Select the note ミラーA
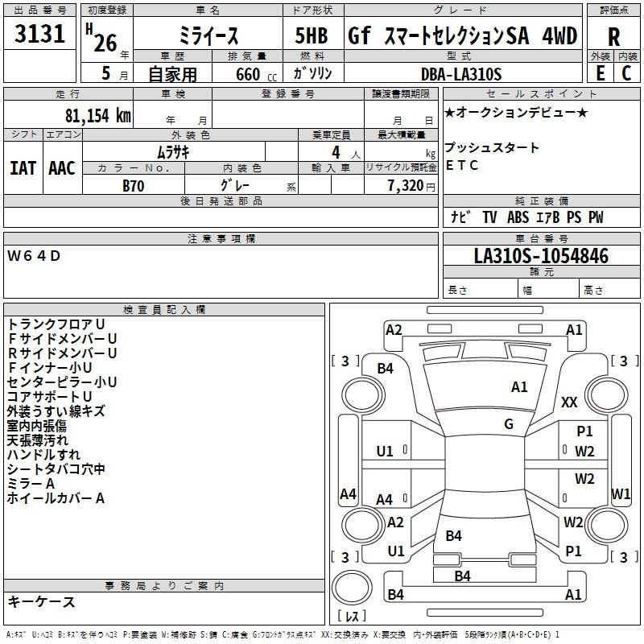The width and height of the screenshot is (644, 644). 31,484
